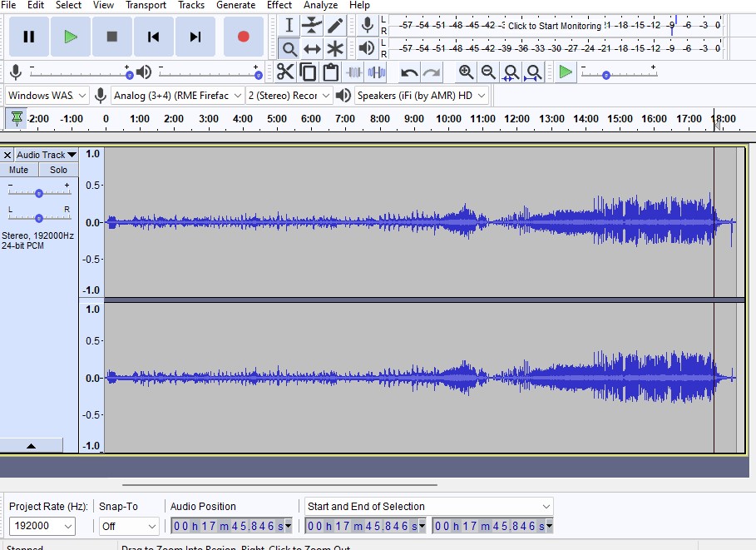Open the Edit menu
Image resolution: width=756 pixels, height=550 pixels.
36,5
